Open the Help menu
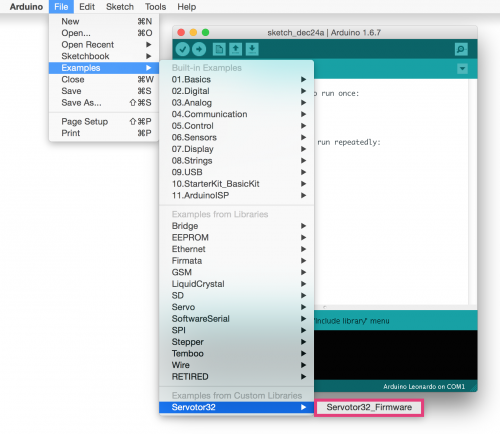 point(187,7)
